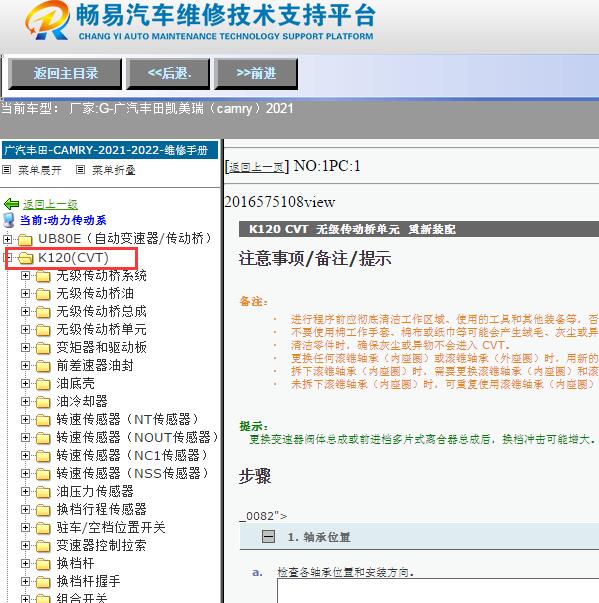Click the 无级传动桥单元 folder icon
The width and height of the screenshot is (599, 603).
tap(43, 330)
